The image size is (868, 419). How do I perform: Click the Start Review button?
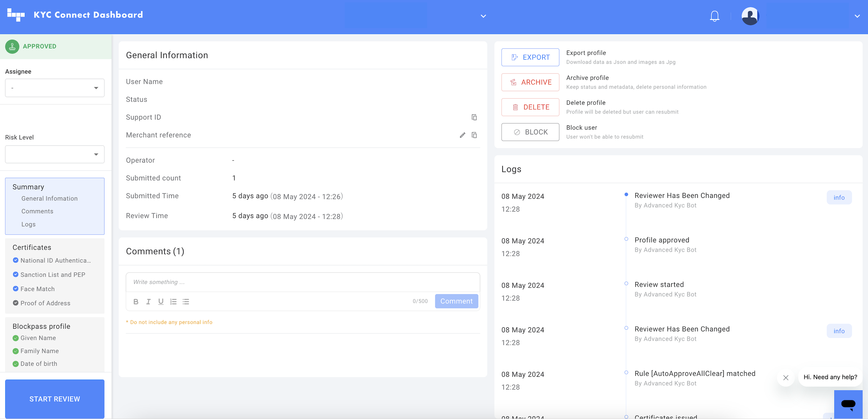pos(55,399)
